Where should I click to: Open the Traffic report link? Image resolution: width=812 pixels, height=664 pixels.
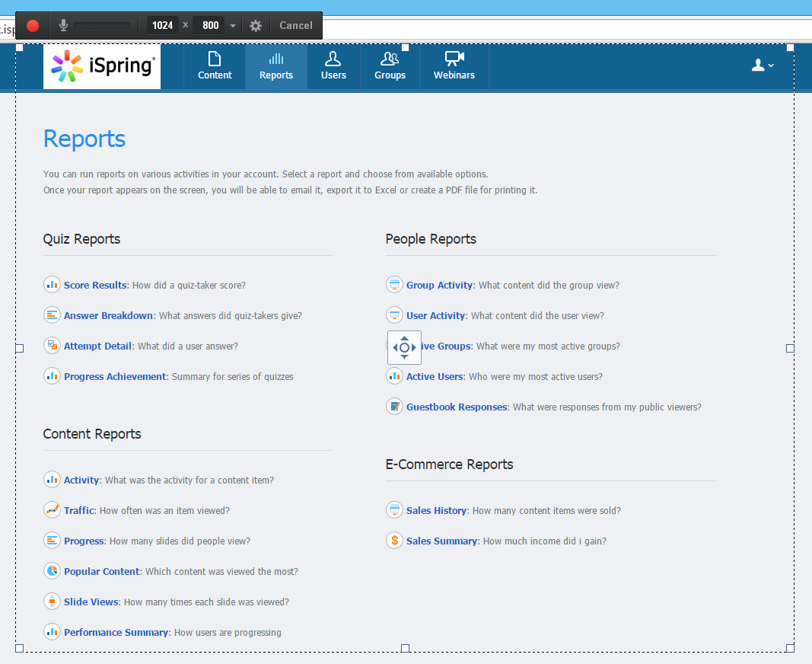tap(79, 511)
